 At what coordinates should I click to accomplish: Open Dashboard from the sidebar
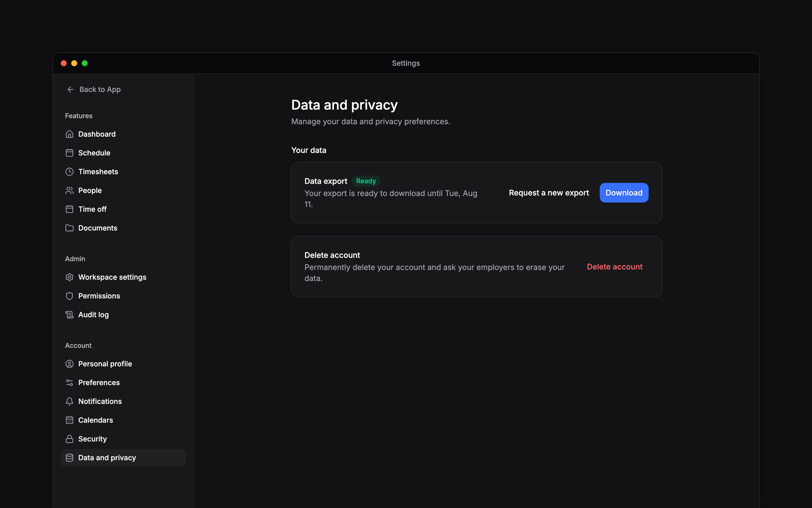coord(123,134)
